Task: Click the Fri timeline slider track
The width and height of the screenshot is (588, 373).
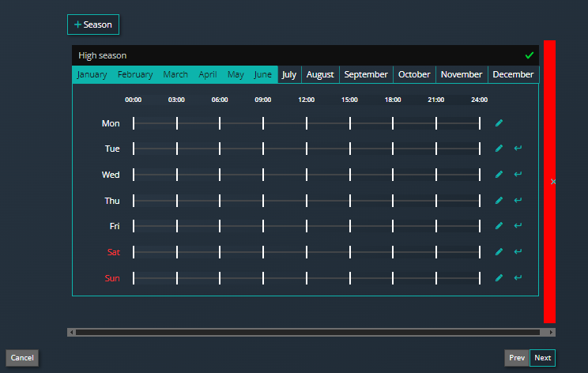Action: coord(307,226)
